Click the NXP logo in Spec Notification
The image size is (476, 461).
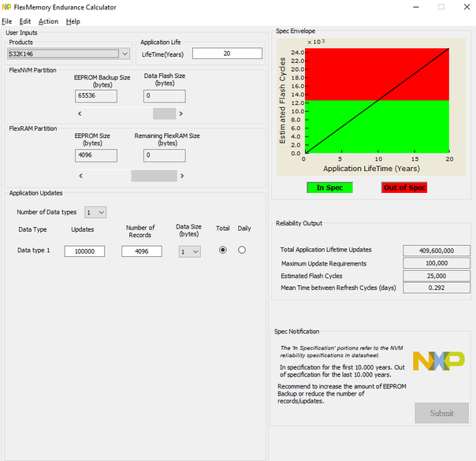pos(439,361)
